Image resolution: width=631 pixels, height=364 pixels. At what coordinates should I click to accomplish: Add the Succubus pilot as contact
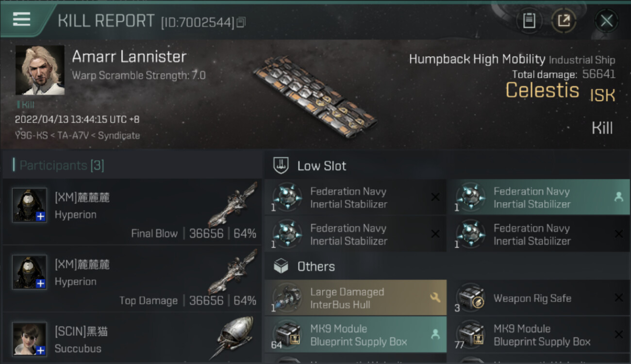click(41, 350)
